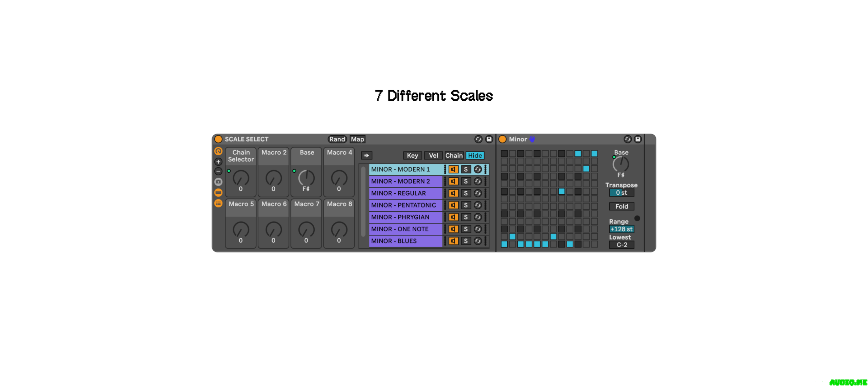868x386 pixels.
Task: Solo the MINOR - MODERN 2 chain
Action: (x=466, y=181)
